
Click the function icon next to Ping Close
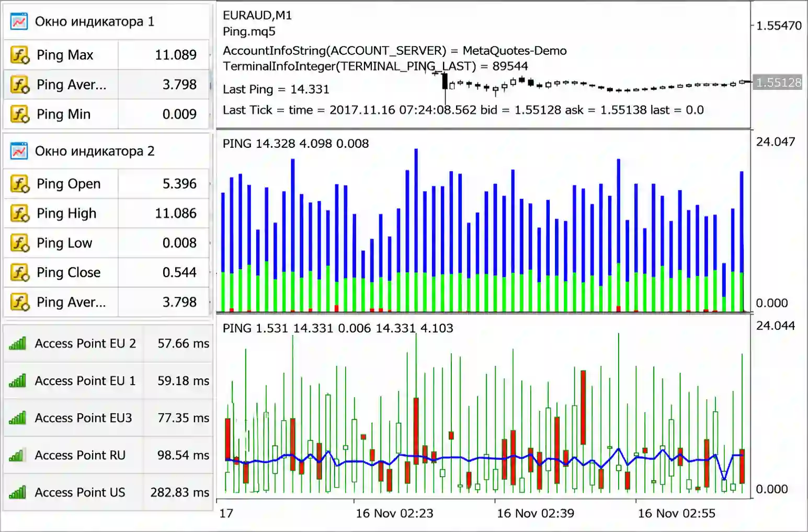point(20,272)
